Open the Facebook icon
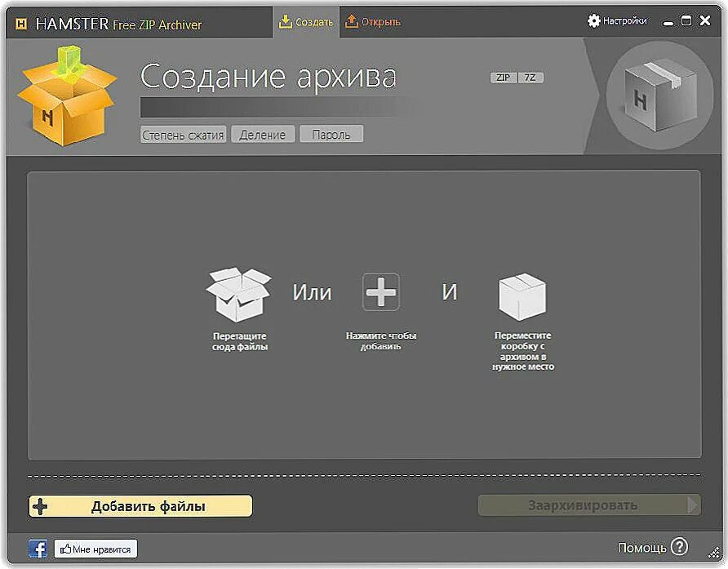728x569 pixels. 38,549
